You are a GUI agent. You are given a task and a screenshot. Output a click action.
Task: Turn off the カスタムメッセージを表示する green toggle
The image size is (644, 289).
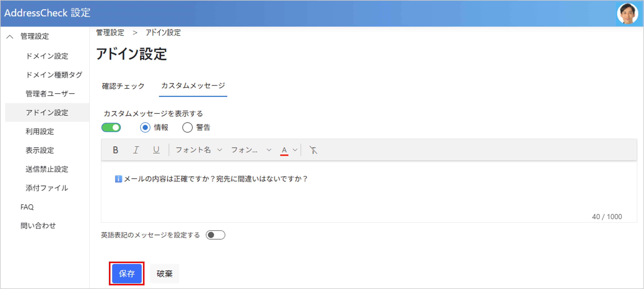[111, 127]
